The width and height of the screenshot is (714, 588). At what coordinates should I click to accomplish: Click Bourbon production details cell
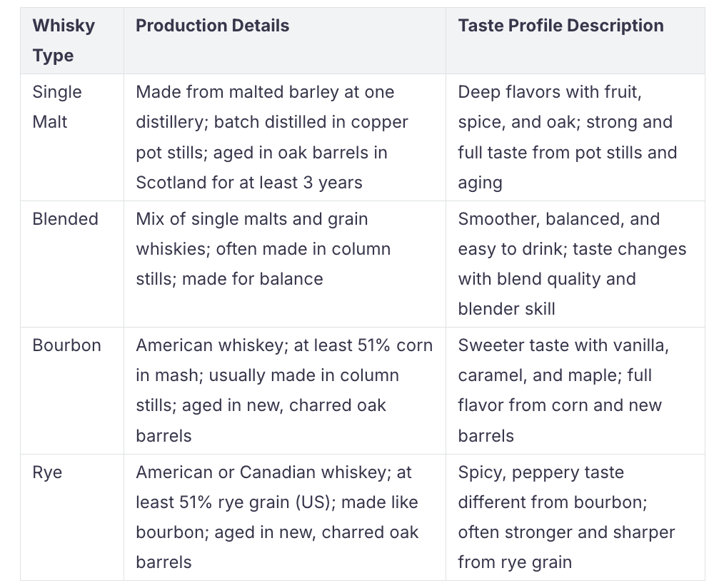coord(285,390)
